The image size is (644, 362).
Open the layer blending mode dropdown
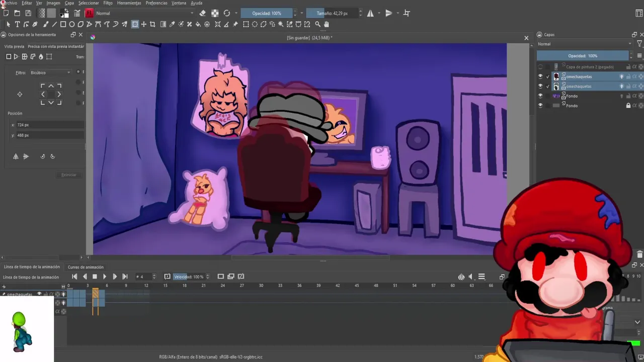584,44
